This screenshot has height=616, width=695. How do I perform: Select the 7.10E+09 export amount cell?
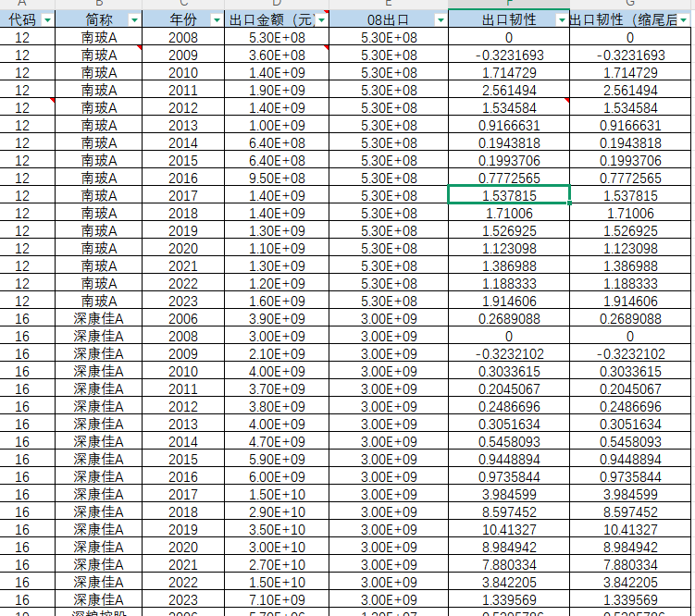coord(277,599)
